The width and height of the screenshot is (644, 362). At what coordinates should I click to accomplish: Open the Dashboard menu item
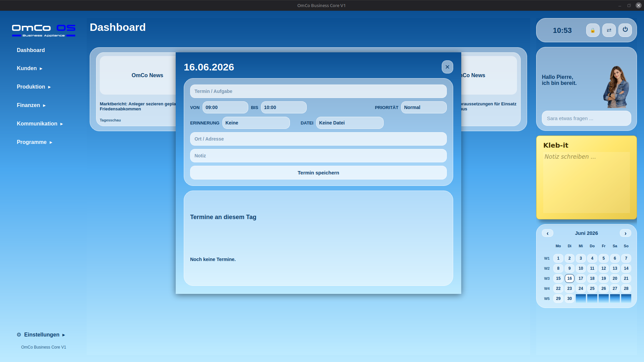click(31, 50)
